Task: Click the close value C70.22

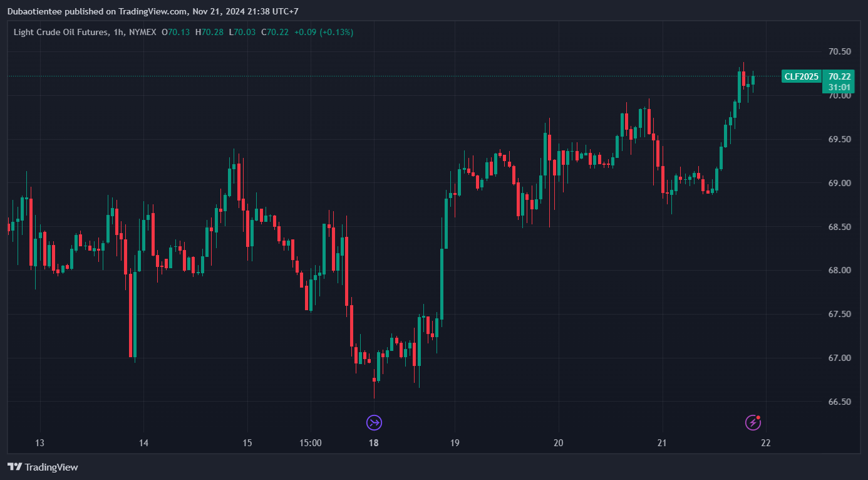Action: click(x=275, y=32)
